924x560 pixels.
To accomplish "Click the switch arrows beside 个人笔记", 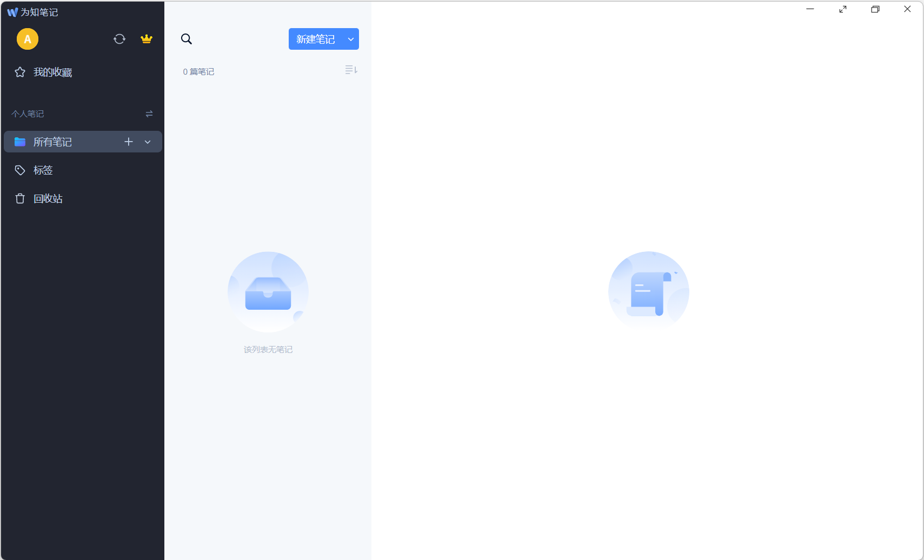I will tap(149, 114).
